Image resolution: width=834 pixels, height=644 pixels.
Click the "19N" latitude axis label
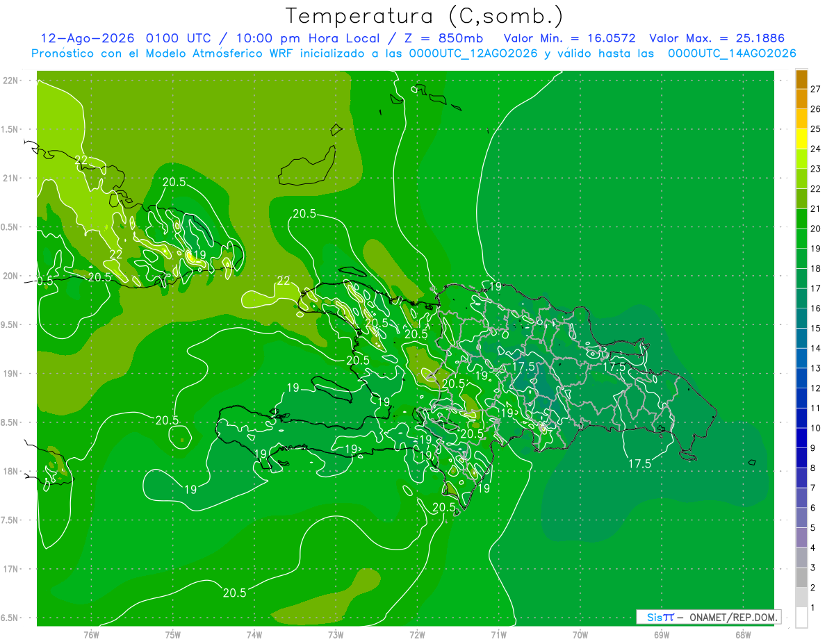[x=10, y=374]
